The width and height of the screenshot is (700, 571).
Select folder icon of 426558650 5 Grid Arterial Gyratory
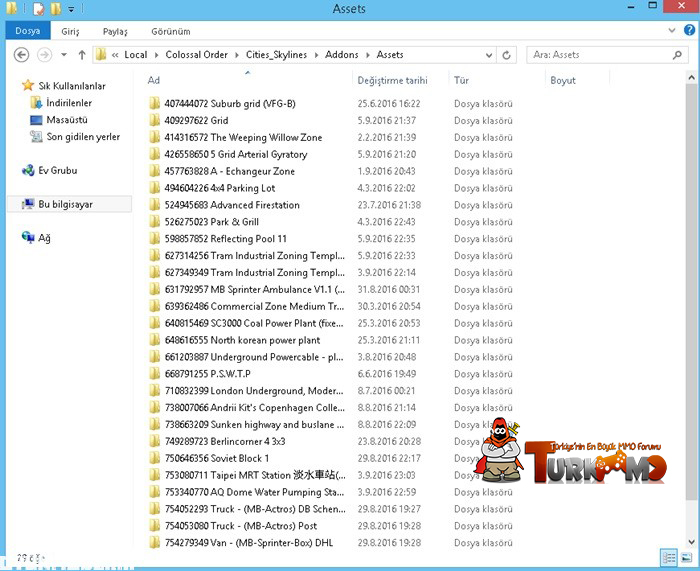tap(154, 154)
